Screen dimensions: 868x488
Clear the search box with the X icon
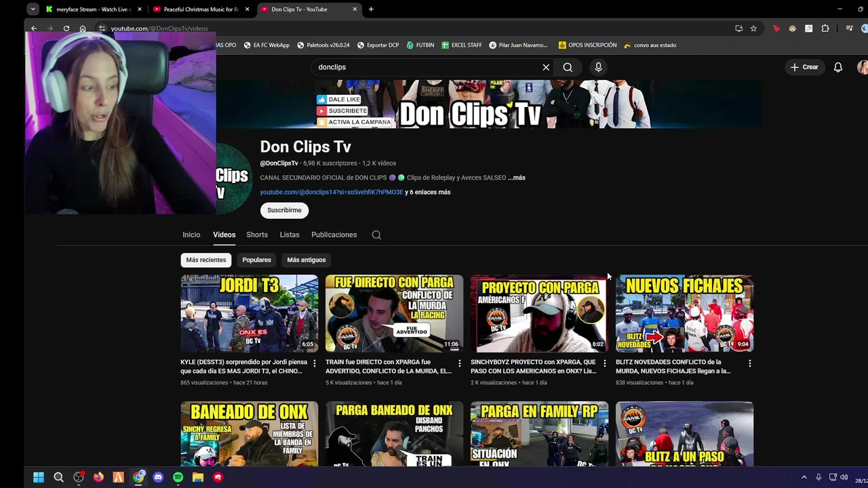[x=546, y=67]
